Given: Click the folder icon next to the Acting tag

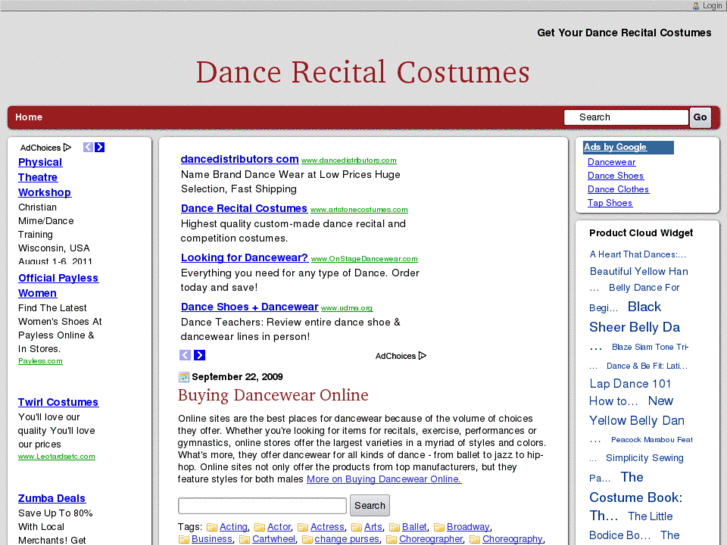Looking at the screenshot, I should pos(212,527).
